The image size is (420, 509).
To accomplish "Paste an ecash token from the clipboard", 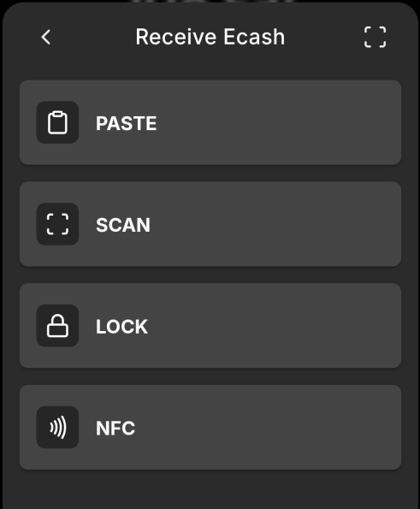I will point(210,122).
